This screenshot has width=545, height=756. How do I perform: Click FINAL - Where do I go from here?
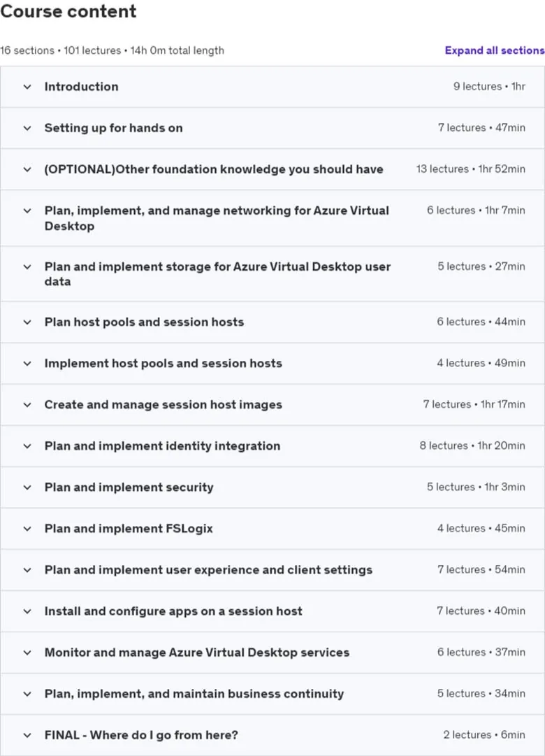(x=141, y=735)
